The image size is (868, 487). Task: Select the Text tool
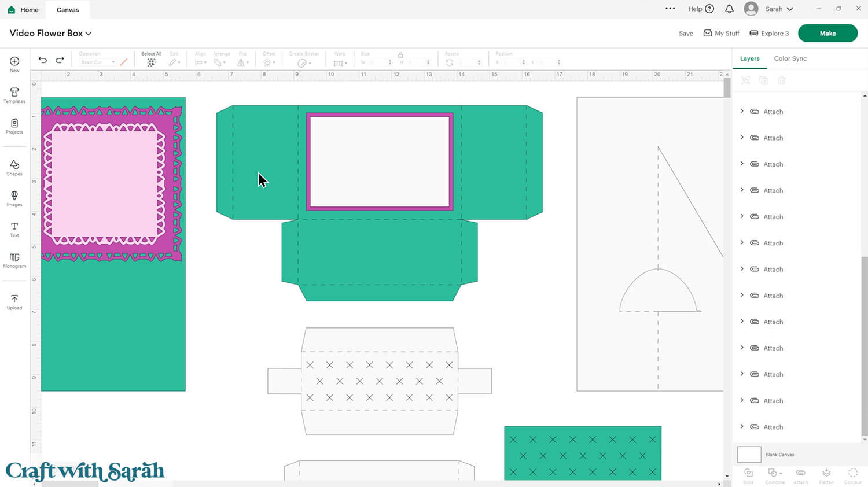pyautogui.click(x=14, y=229)
